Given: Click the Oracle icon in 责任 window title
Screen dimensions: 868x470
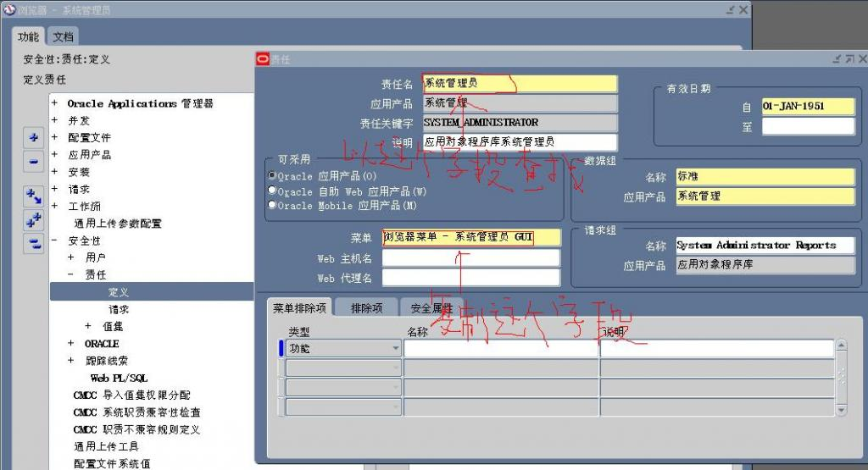Looking at the screenshot, I should [263, 58].
